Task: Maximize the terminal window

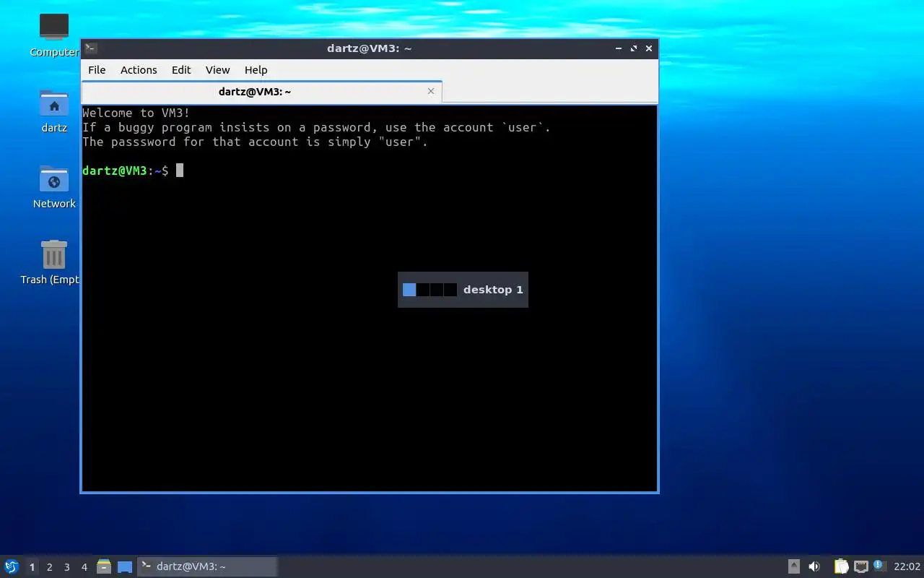Action: click(x=634, y=48)
